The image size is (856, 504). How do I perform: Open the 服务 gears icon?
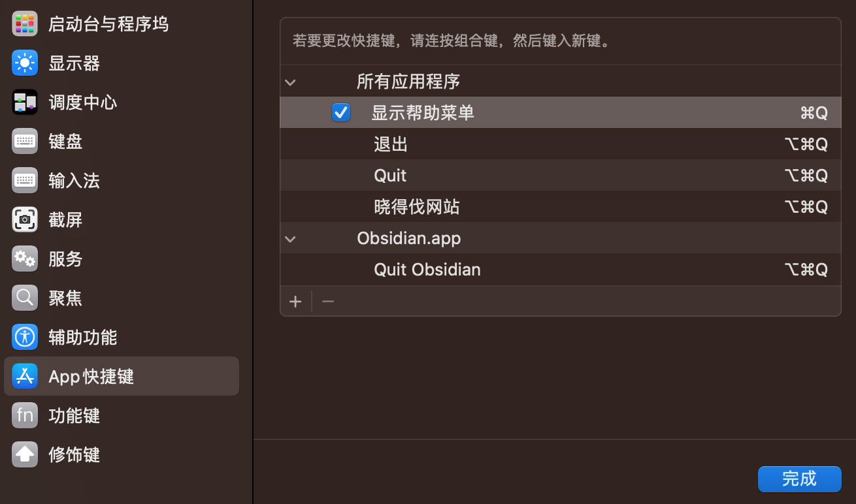(x=25, y=259)
